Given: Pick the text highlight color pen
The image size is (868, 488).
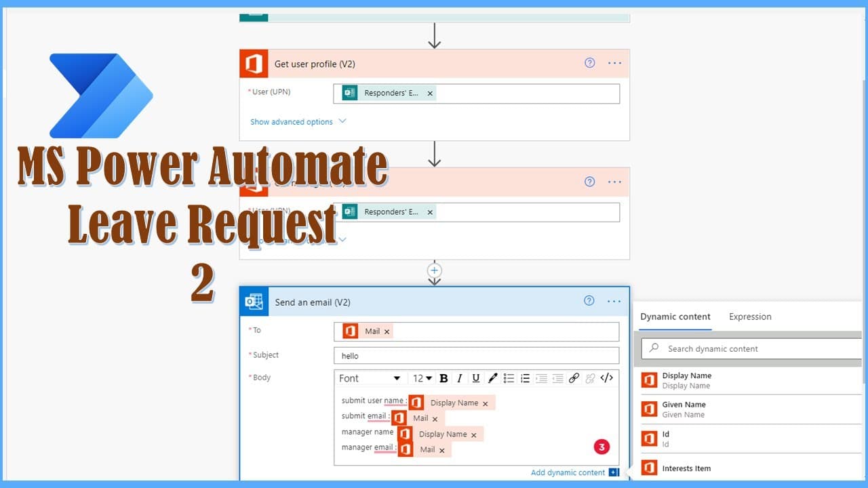Looking at the screenshot, I should pos(493,378).
